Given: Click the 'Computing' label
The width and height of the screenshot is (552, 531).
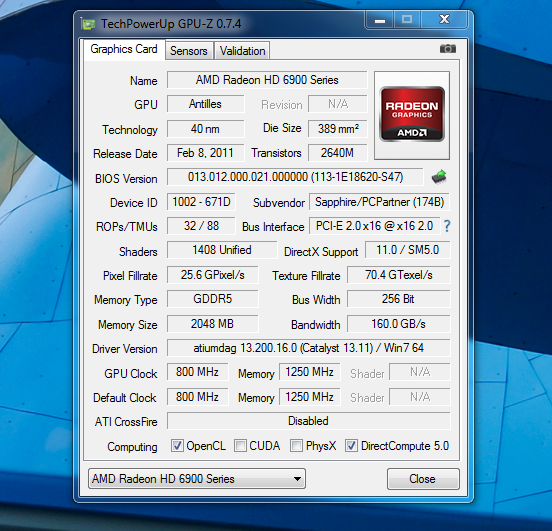Looking at the screenshot, I should pyautogui.click(x=132, y=447).
